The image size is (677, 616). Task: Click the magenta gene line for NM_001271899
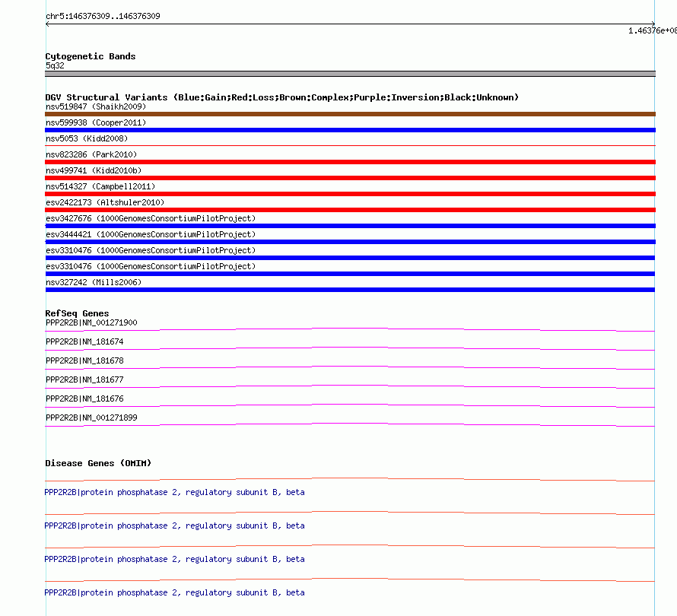tap(350, 425)
